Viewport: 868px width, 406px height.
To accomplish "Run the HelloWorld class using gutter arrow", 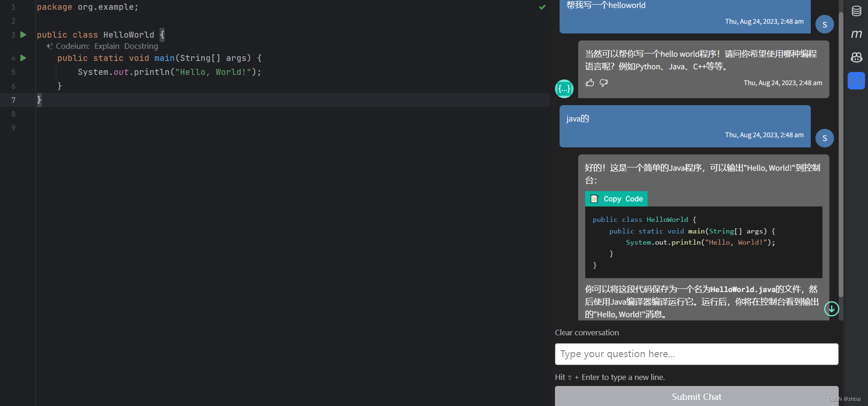I will pos(23,35).
